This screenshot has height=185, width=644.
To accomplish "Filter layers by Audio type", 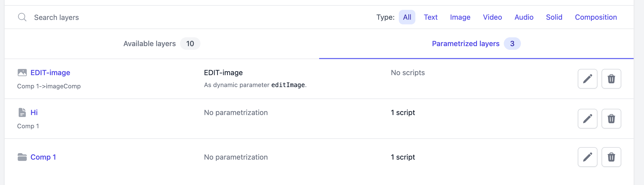I will 524,17.
